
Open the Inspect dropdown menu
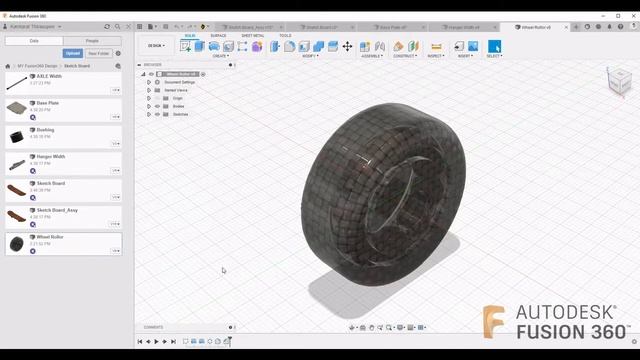436,56
